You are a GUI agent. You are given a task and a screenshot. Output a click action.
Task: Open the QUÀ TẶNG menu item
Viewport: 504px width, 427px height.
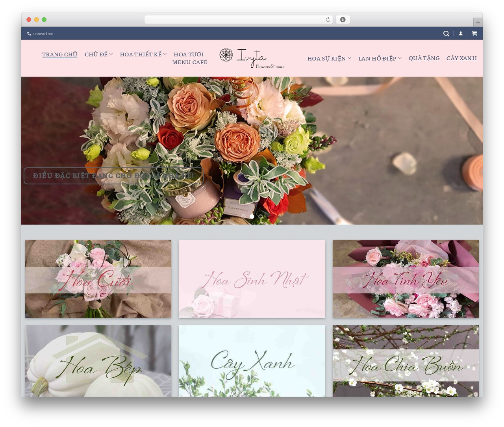424,58
